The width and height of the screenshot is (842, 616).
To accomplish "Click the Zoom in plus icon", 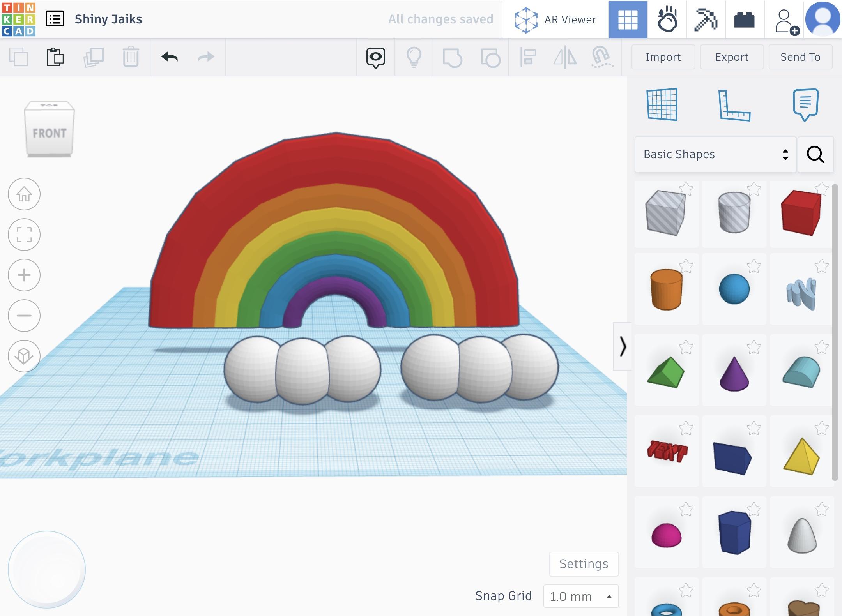I will pos(24,275).
